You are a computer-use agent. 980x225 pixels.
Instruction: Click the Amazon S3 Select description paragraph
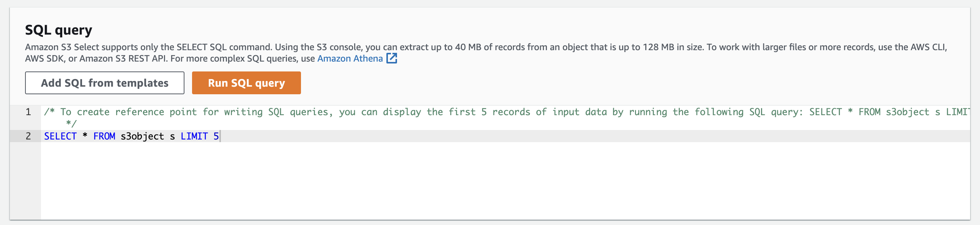(x=486, y=52)
